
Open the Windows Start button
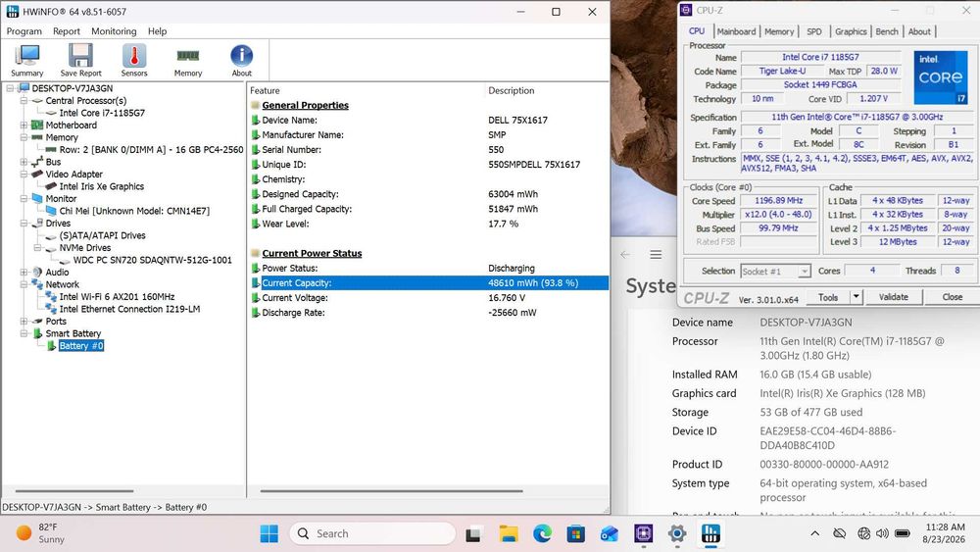269,534
